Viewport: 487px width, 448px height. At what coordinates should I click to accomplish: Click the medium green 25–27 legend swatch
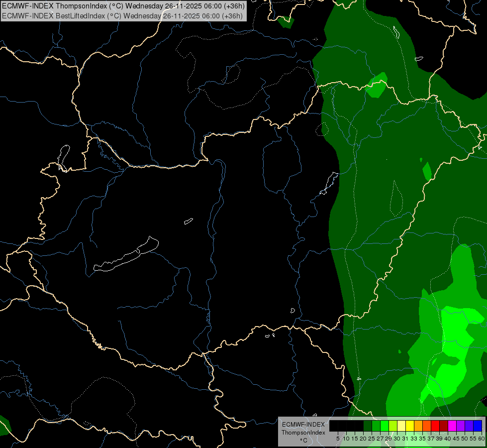click(x=376, y=426)
